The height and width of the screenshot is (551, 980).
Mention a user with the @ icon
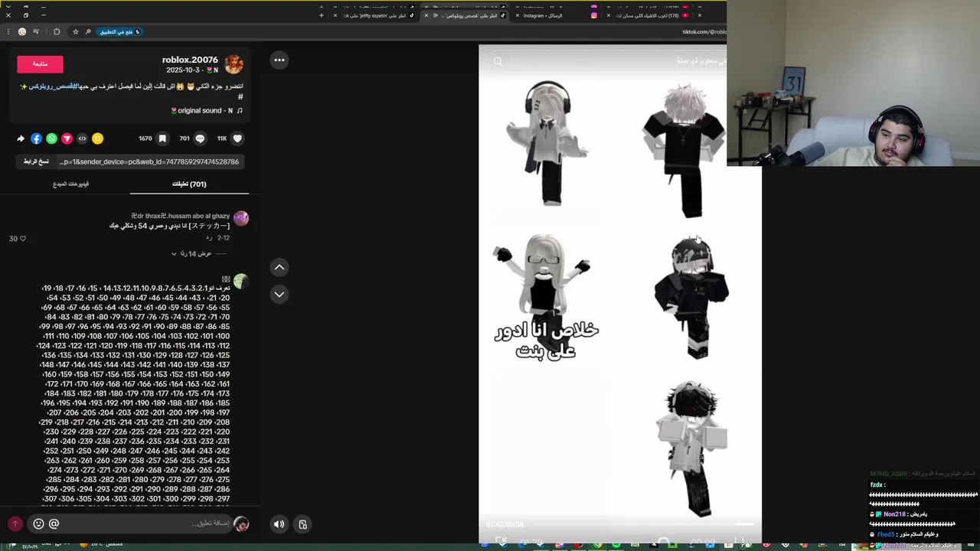(x=54, y=523)
